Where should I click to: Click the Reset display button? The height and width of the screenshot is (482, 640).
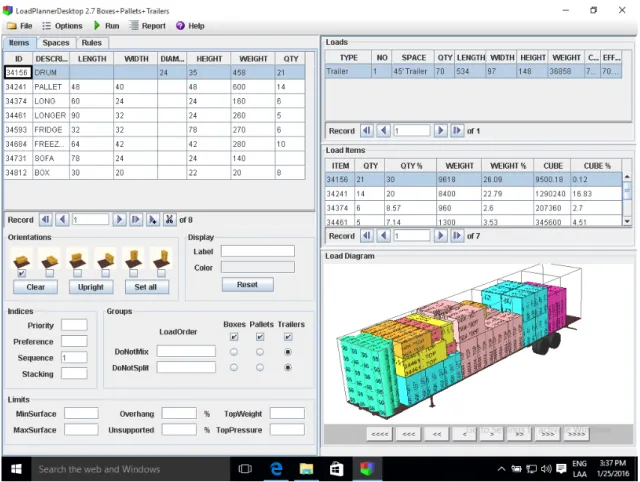click(x=247, y=284)
